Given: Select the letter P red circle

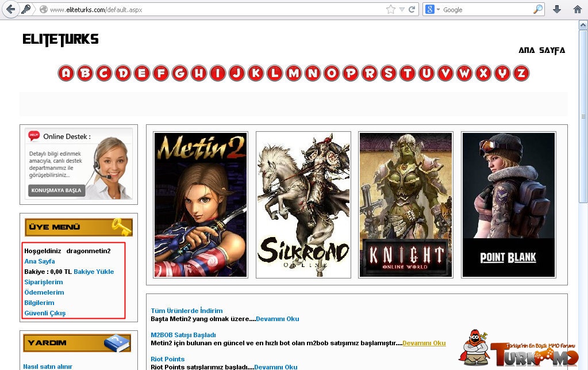Looking at the screenshot, I should 351,73.
